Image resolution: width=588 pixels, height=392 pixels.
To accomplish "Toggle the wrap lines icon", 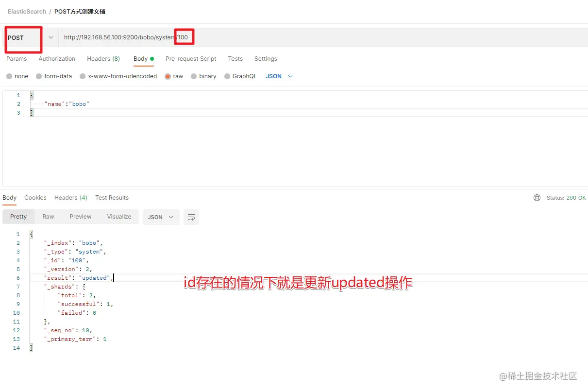I will [x=191, y=217].
